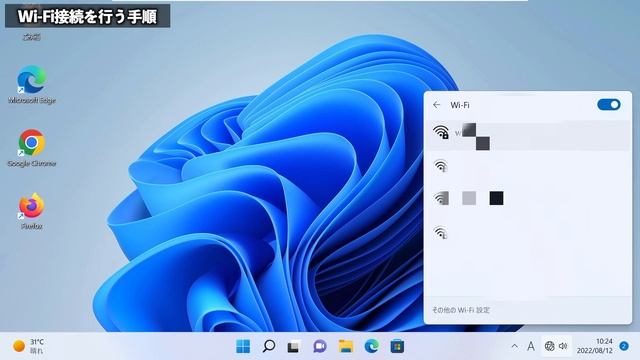Click the network globe tray icon
This screenshot has width=640, height=360.
pyautogui.click(x=549, y=346)
